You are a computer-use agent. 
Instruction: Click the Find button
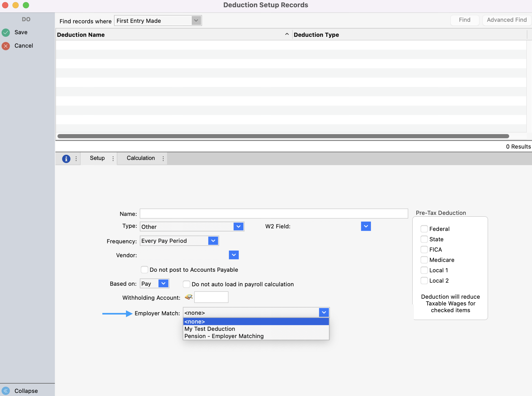(x=464, y=20)
